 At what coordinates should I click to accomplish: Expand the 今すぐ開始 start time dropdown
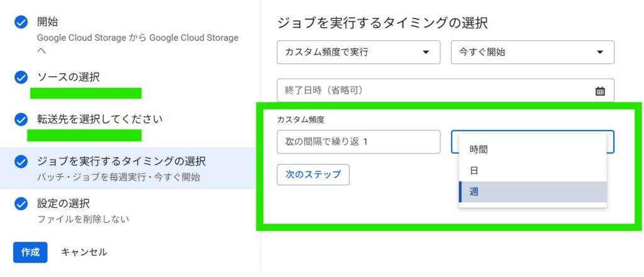pyautogui.click(x=532, y=52)
